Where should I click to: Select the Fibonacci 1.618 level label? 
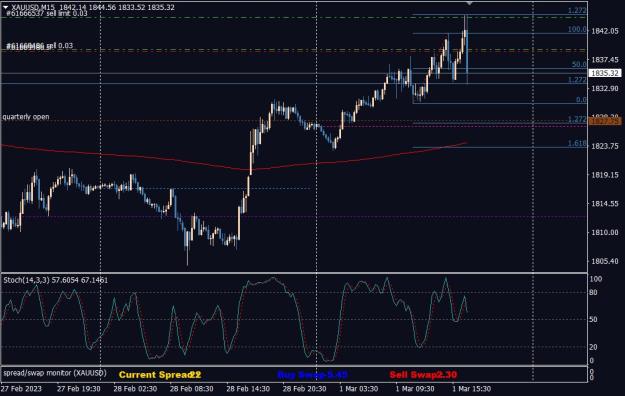(x=577, y=143)
